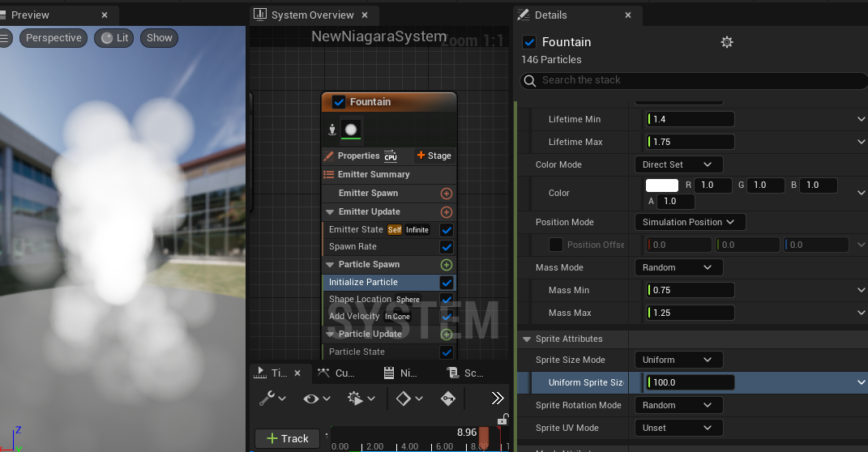
Task: Open the Sprite Size Mode dropdown
Action: pos(678,360)
